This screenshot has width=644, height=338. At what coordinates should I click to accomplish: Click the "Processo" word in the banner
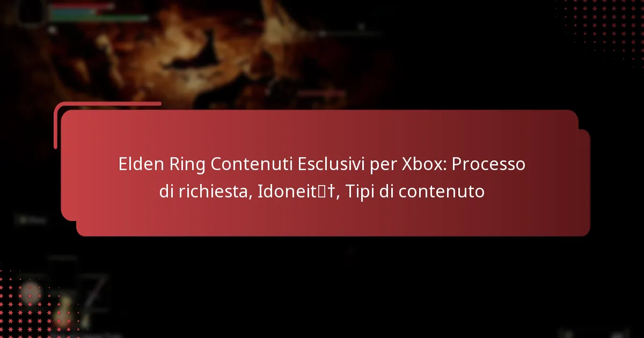click(x=488, y=165)
